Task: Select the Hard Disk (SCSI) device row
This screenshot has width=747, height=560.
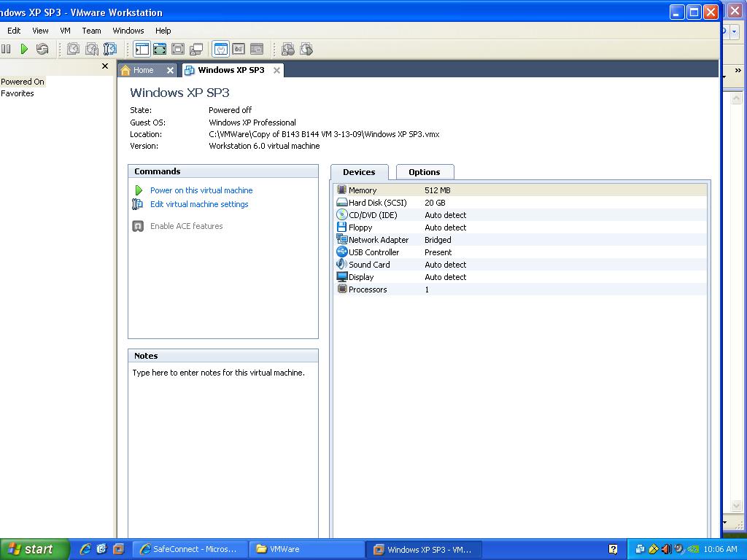Action: tap(521, 203)
